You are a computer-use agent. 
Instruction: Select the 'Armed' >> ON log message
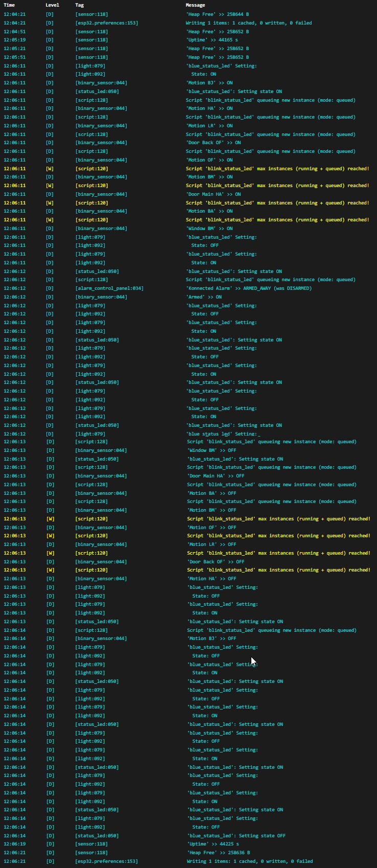click(x=203, y=297)
